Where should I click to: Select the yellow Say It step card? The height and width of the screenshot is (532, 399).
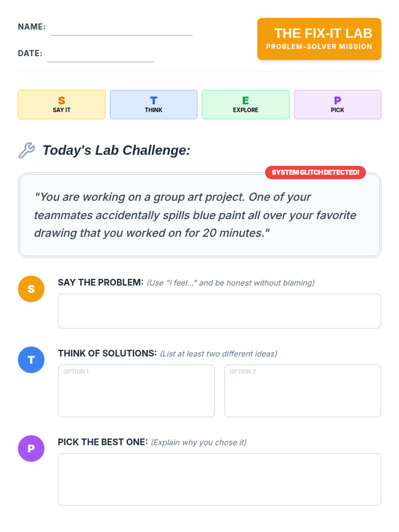click(x=62, y=104)
